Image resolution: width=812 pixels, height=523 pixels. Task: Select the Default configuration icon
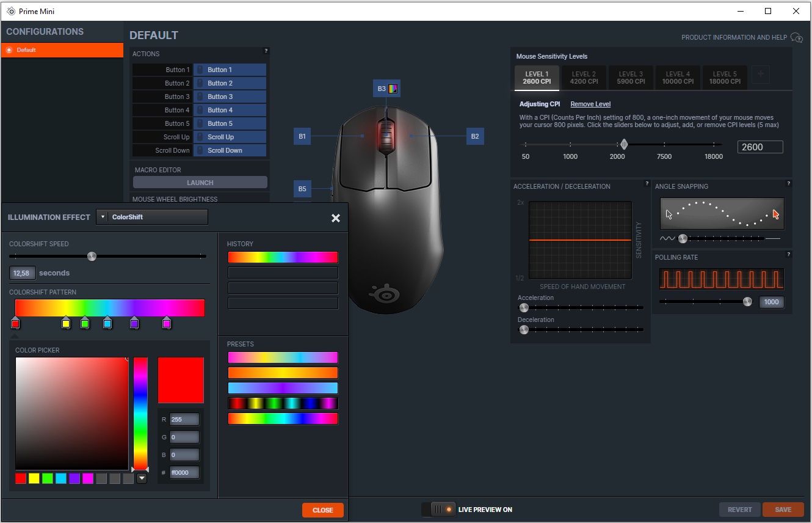coord(9,50)
